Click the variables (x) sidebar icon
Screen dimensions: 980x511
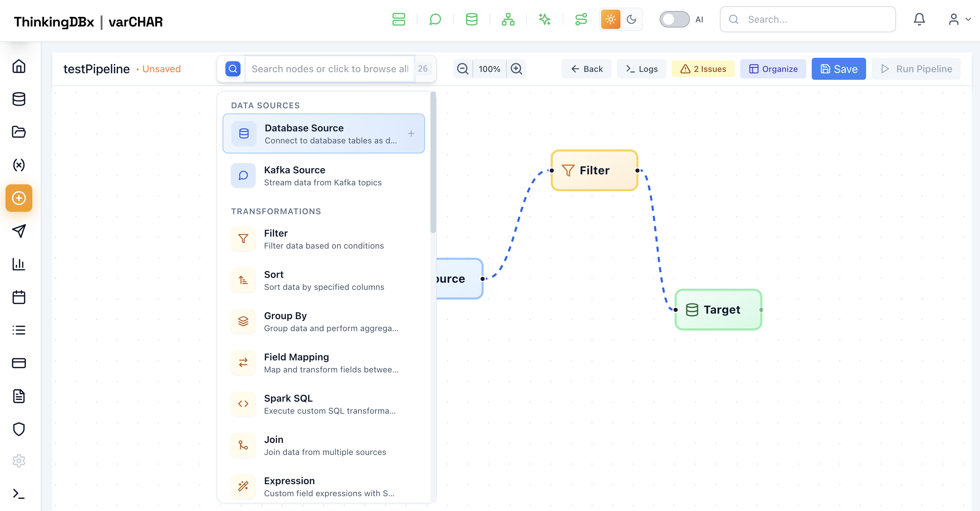(19, 165)
